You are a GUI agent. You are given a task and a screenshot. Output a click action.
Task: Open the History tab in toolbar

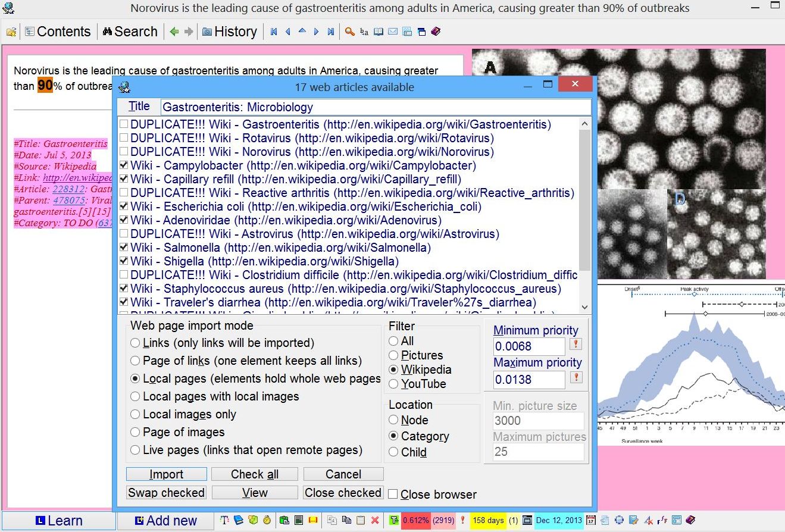(x=230, y=32)
